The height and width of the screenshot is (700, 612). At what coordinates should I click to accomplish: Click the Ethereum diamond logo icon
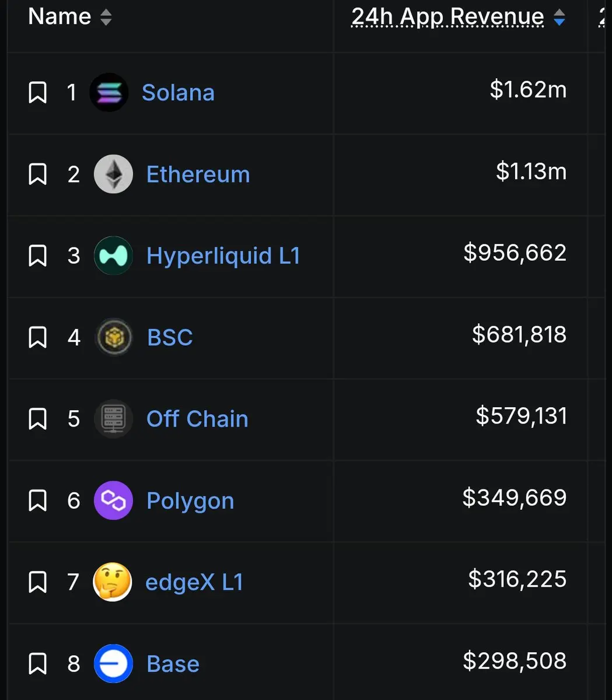point(113,174)
